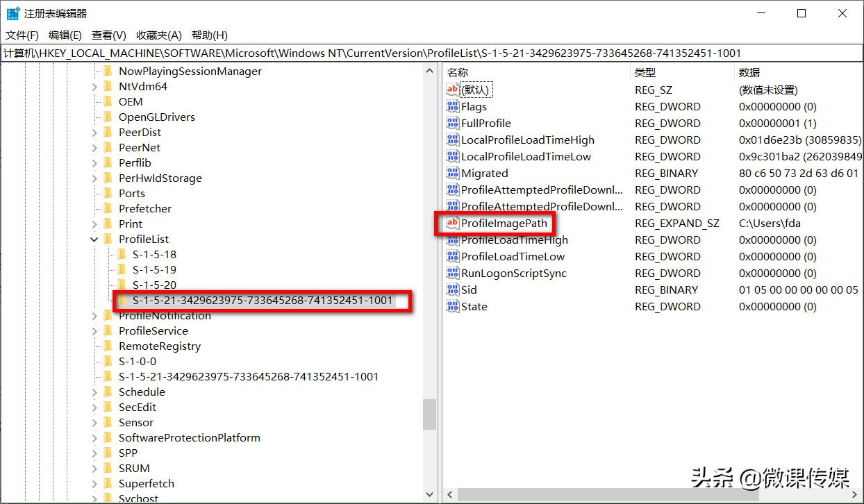The image size is (864, 504).
Task: Select the Ports folder icon
Action: (108, 193)
